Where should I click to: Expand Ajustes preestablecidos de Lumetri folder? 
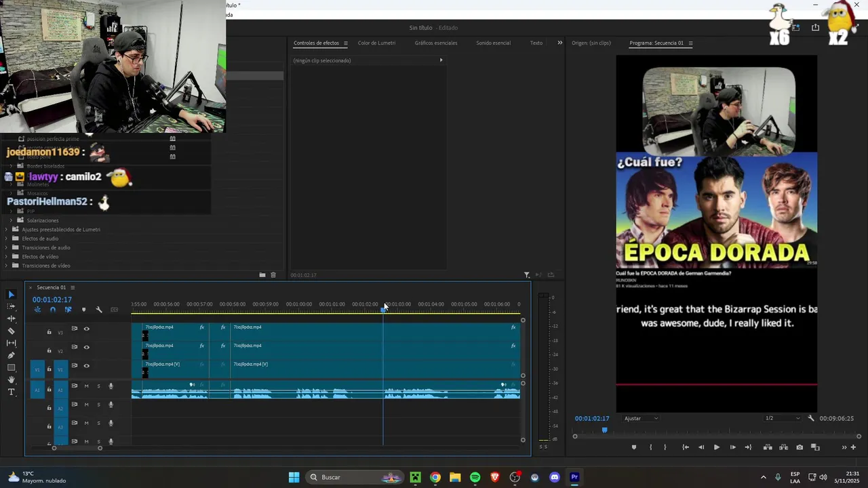(x=6, y=229)
